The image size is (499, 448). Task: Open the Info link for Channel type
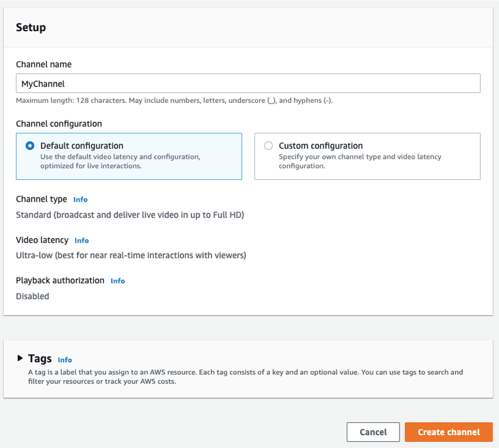81,200
